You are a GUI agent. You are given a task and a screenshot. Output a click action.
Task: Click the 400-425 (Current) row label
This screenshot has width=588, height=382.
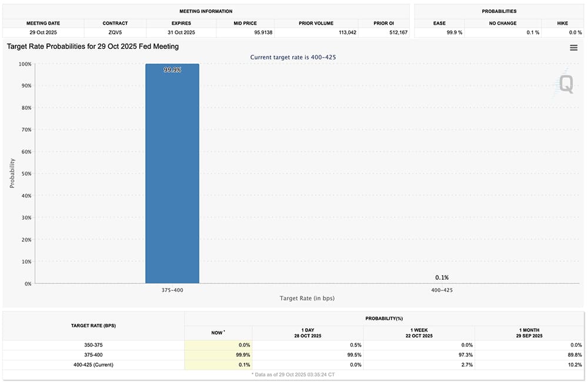pos(93,364)
